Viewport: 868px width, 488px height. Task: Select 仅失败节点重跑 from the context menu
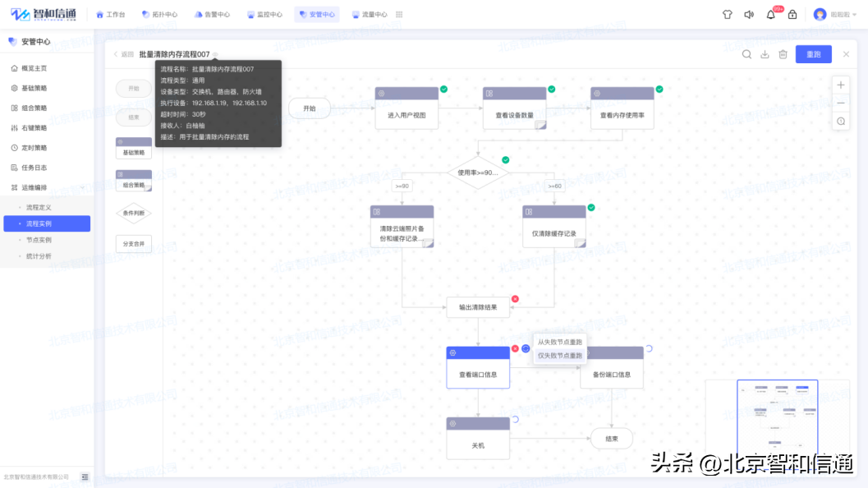(x=559, y=355)
